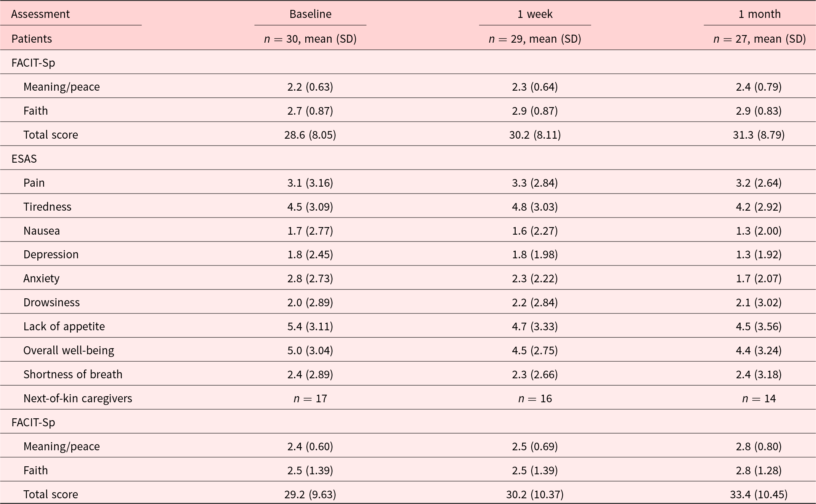This screenshot has height=504, width=816.
Task: Select the 33.4 (10.45) total score cell
Action: [x=758, y=494]
